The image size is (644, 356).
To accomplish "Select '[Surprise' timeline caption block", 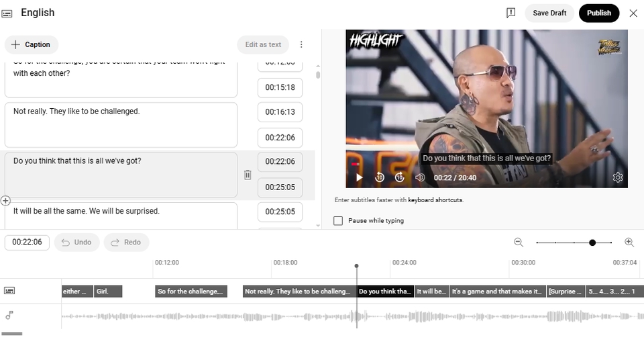I will 566,291.
